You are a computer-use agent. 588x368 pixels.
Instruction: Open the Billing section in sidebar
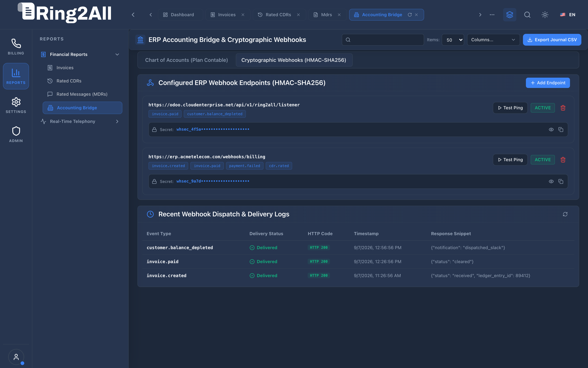click(x=16, y=47)
